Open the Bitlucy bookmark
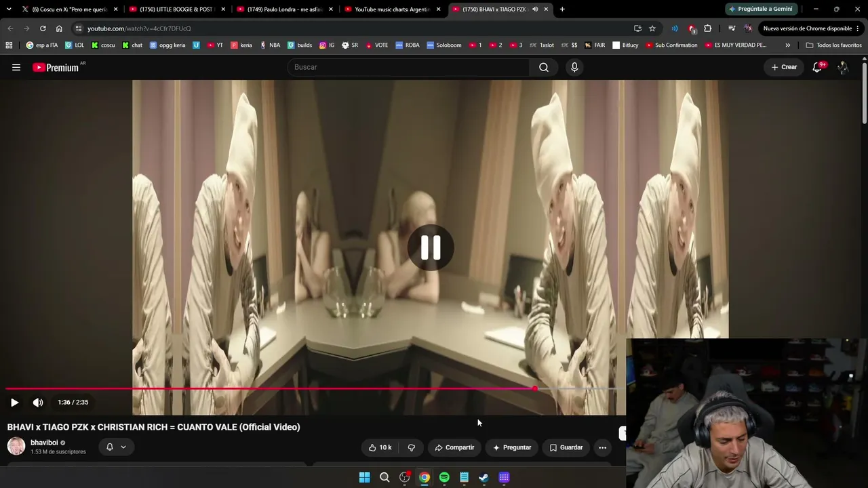Viewport: 868px width, 488px height. coord(625,45)
